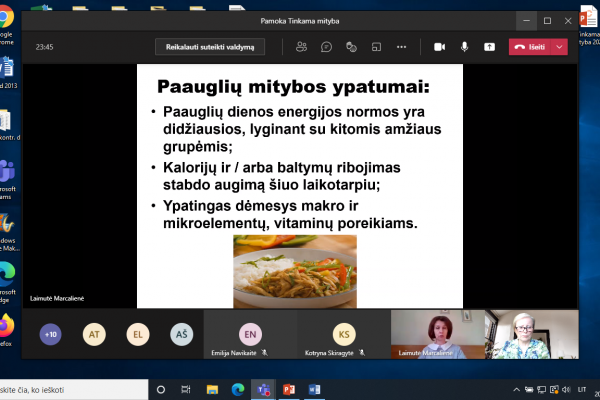
Task: Toggle the microphone mute
Action: 464,47
